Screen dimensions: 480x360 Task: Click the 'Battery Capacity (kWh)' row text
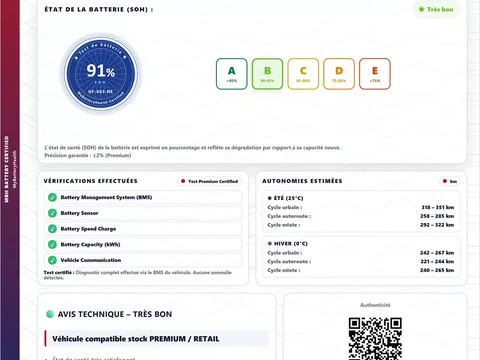point(90,244)
